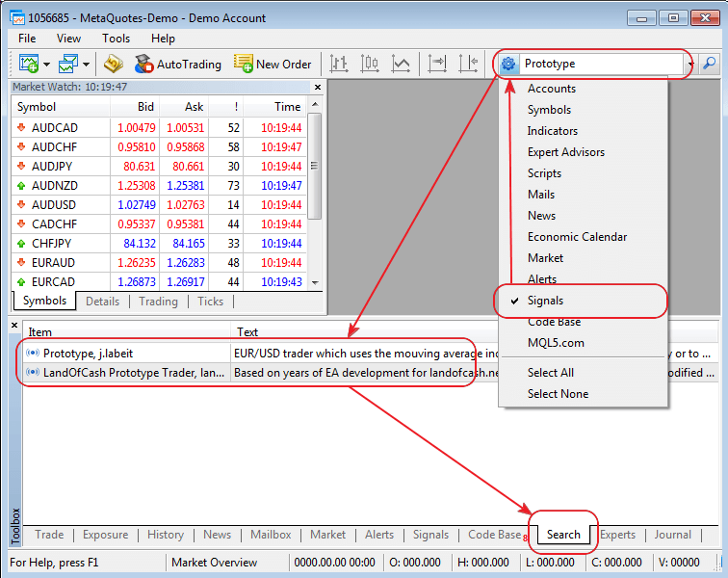The width and height of the screenshot is (728, 578).
Task: Switch to Ticks tab in Market Watch
Action: (210, 302)
